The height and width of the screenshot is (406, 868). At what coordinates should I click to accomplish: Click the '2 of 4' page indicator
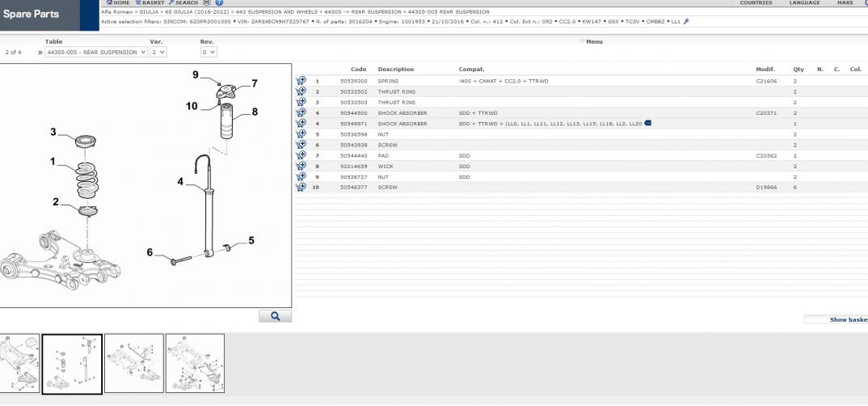point(13,52)
